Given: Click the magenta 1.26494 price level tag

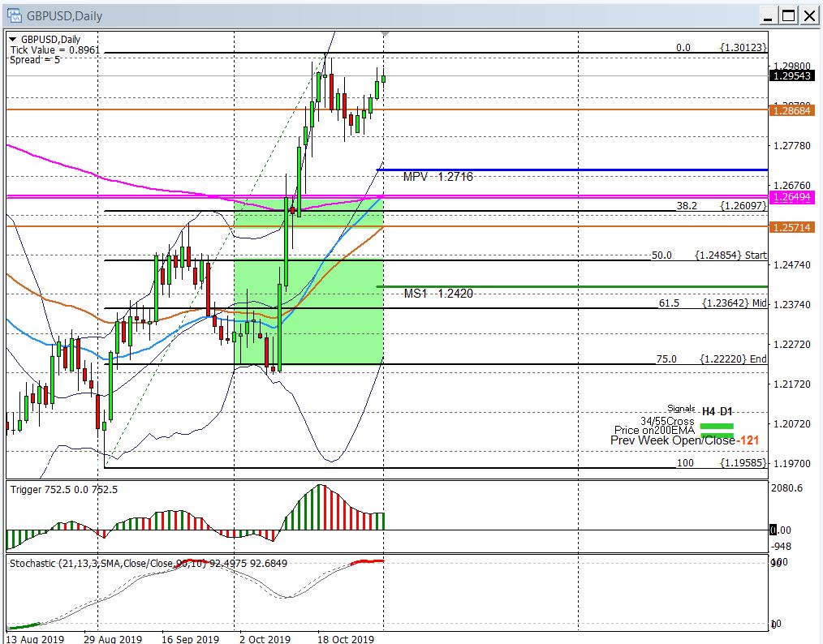Looking at the screenshot, I should (x=792, y=197).
